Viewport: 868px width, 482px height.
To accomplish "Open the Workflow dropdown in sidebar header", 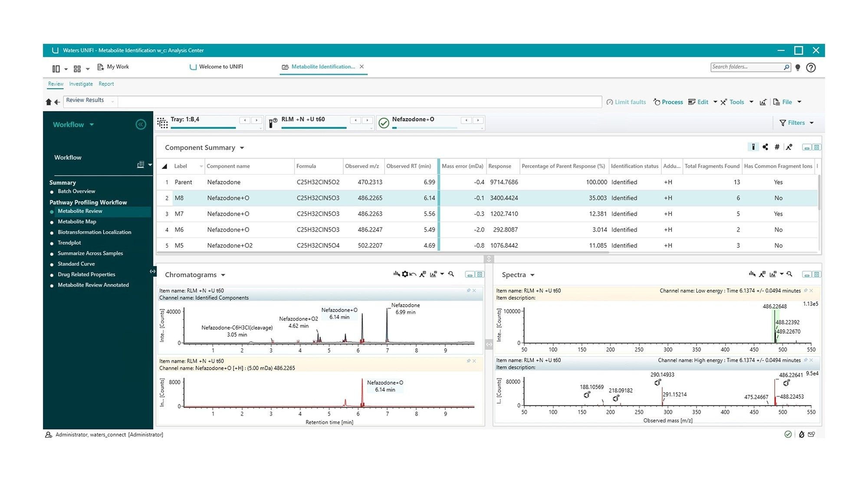I will (x=92, y=125).
